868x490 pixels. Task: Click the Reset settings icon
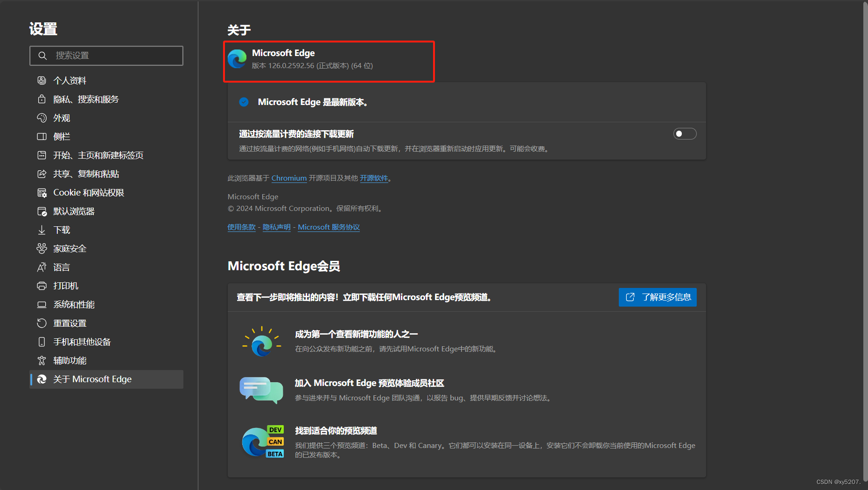point(42,323)
